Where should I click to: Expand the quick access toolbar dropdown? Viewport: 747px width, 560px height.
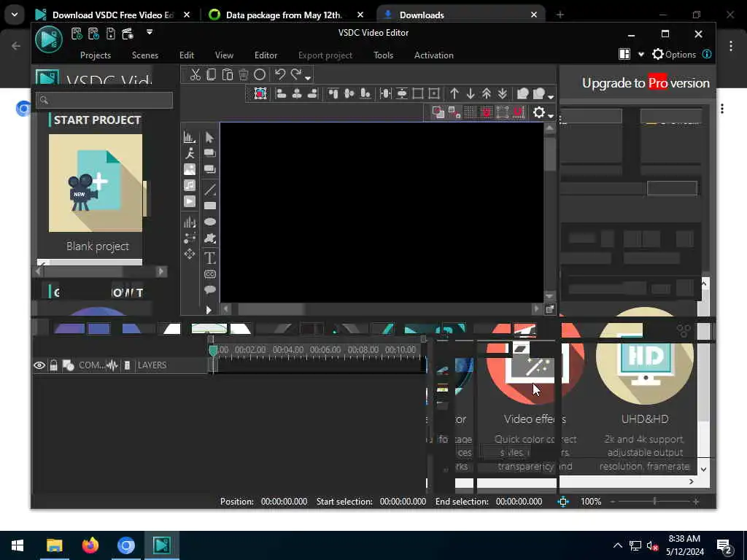tap(150, 32)
